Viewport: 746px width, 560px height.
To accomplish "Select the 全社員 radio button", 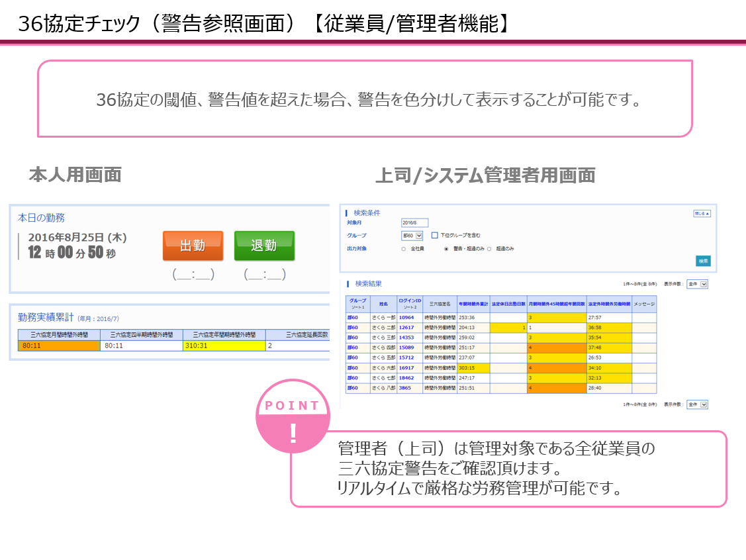I will 403,248.
